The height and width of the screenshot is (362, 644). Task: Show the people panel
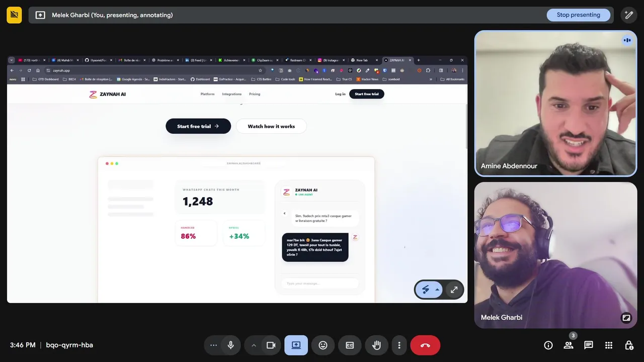tap(569, 345)
